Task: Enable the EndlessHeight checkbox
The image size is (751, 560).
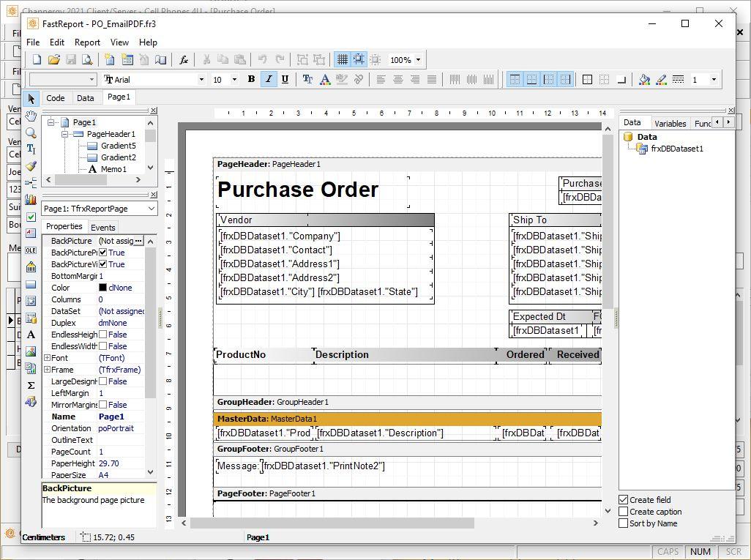Action: point(102,335)
